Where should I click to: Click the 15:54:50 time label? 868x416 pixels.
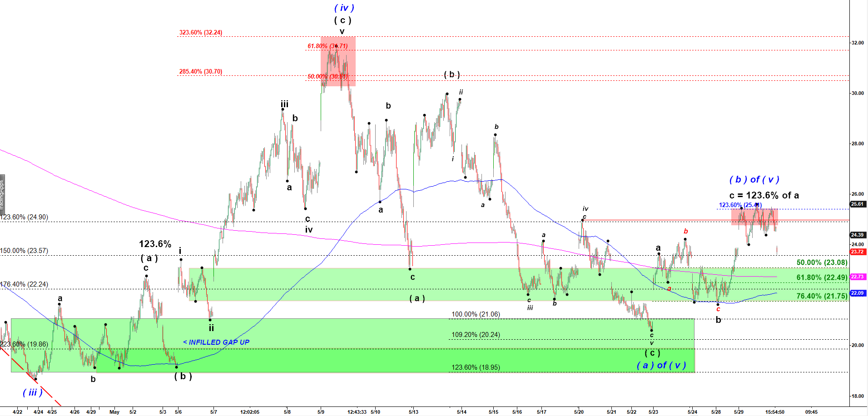click(775, 412)
